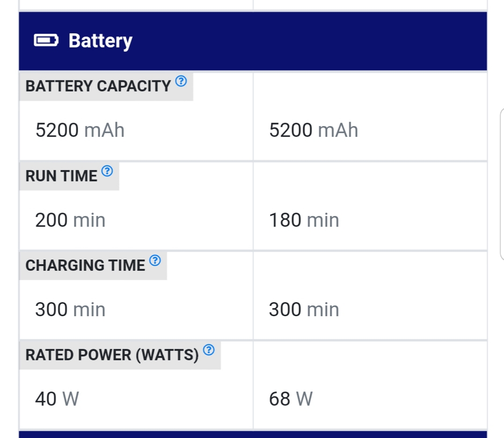Screen dimensions: 504x438
Task: Click the Charging Time question mark icon
Action: (x=155, y=260)
